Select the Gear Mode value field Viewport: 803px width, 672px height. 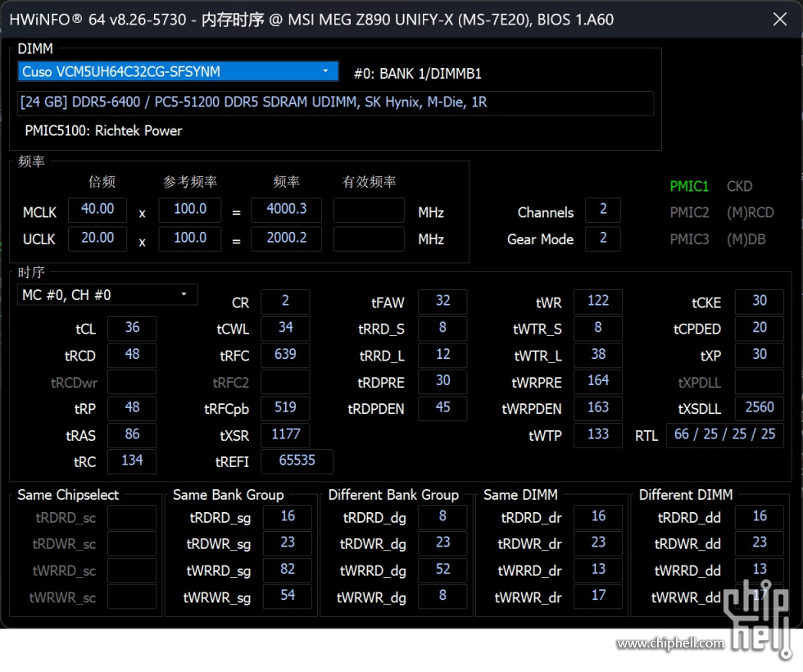(x=603, y=238)
